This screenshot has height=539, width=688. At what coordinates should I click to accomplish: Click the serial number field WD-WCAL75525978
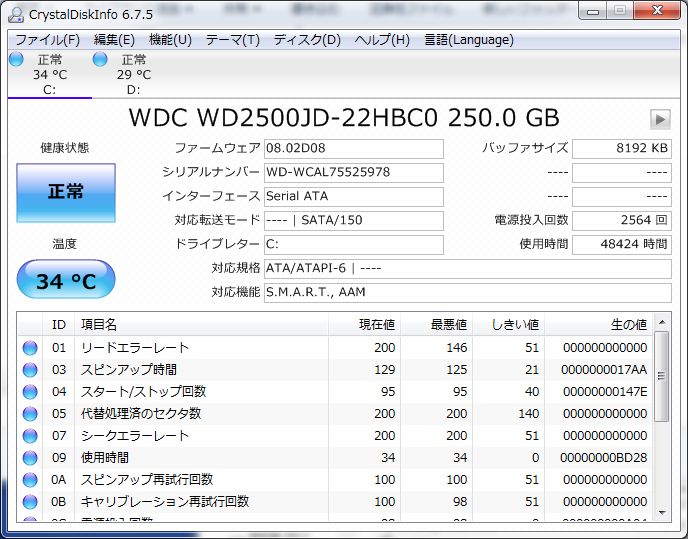pyautogui.click(x=354, y=172)
